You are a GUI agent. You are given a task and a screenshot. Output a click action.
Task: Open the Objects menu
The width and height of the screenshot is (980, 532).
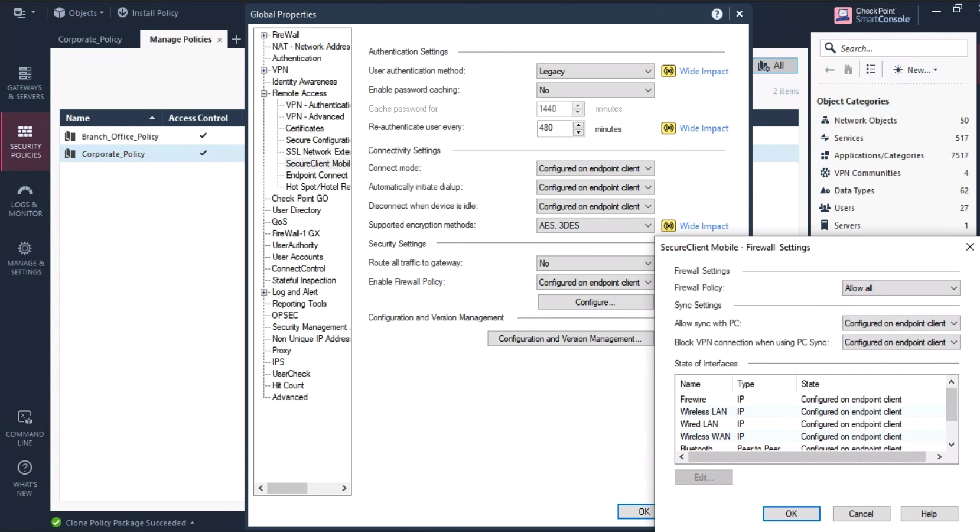[x=79, y=13]
